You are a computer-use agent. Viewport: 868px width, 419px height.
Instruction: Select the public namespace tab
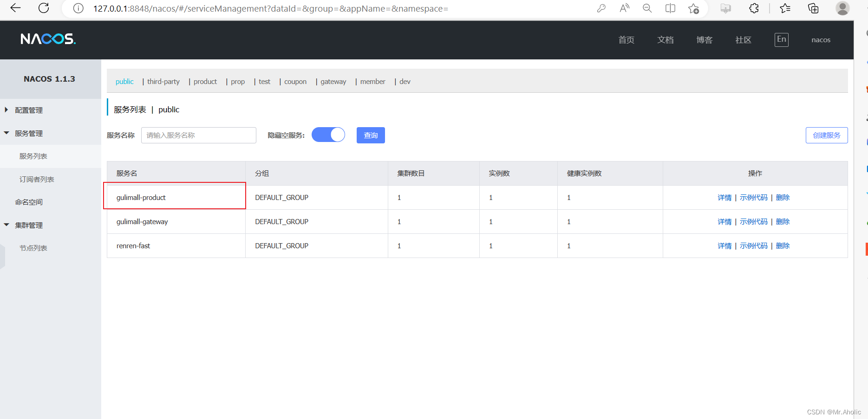pyautogui.click(x=124, y=82)
